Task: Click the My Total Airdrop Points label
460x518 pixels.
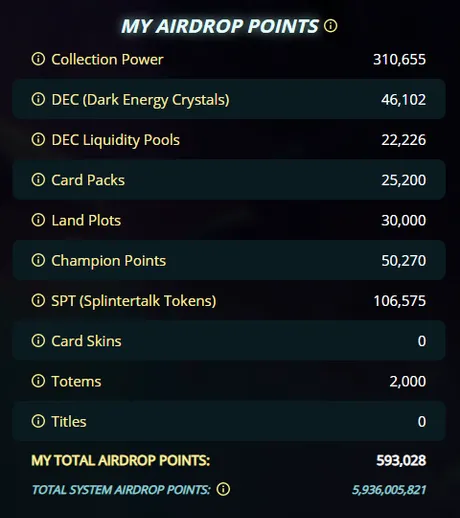Action: (x=121, y=460)
